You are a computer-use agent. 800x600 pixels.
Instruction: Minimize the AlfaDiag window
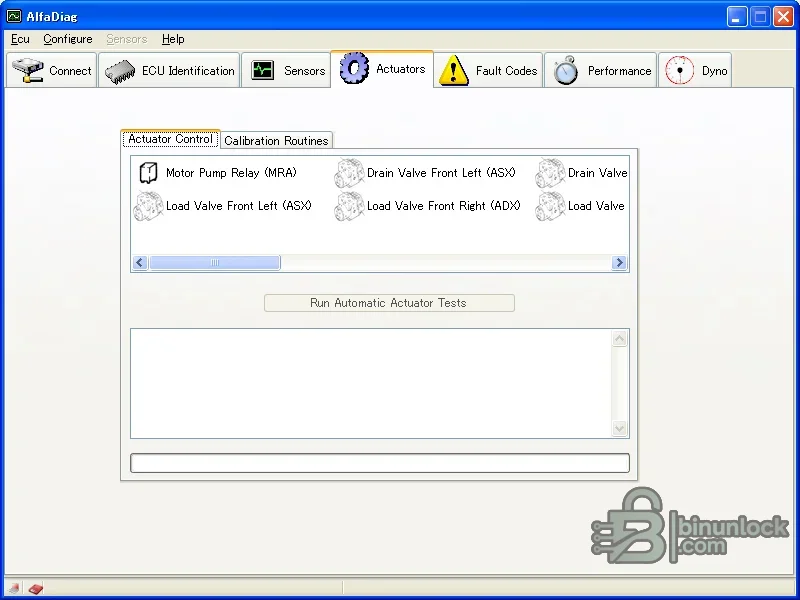(x=737, y=16)
